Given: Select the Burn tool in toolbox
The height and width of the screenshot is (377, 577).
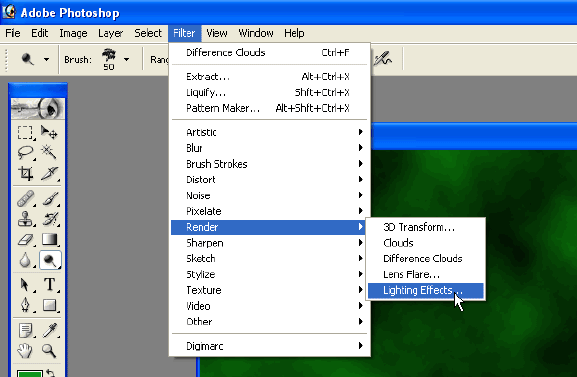Looking at the screenshot, I should tap(50, 260).
